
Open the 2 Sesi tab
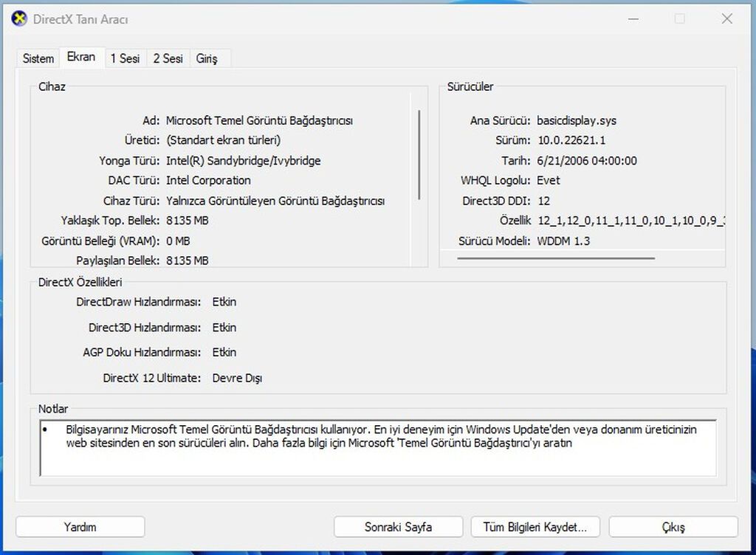click(x=168, y=58)
